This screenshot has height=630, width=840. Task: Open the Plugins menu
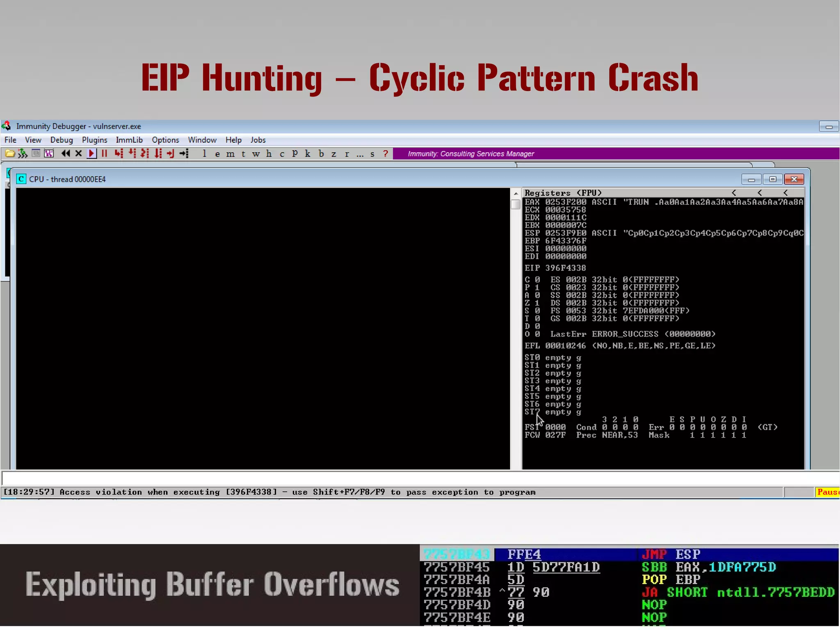(x=95, y=140)
